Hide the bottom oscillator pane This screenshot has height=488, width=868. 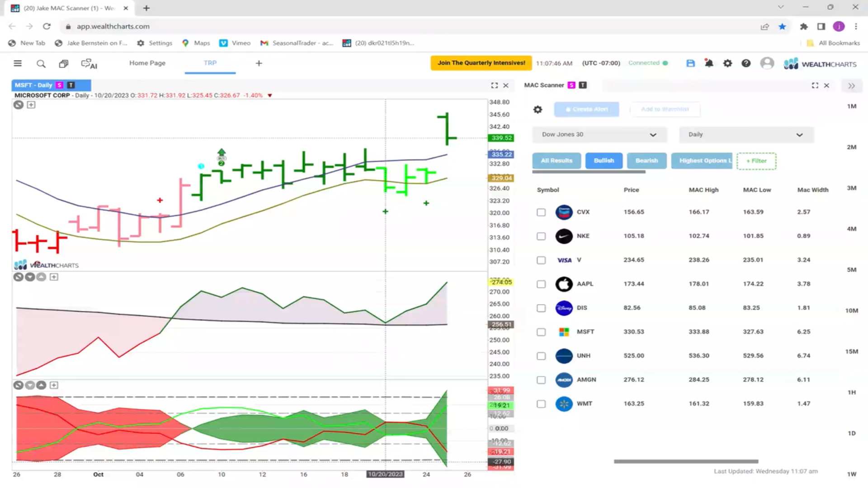click(19, 385)
